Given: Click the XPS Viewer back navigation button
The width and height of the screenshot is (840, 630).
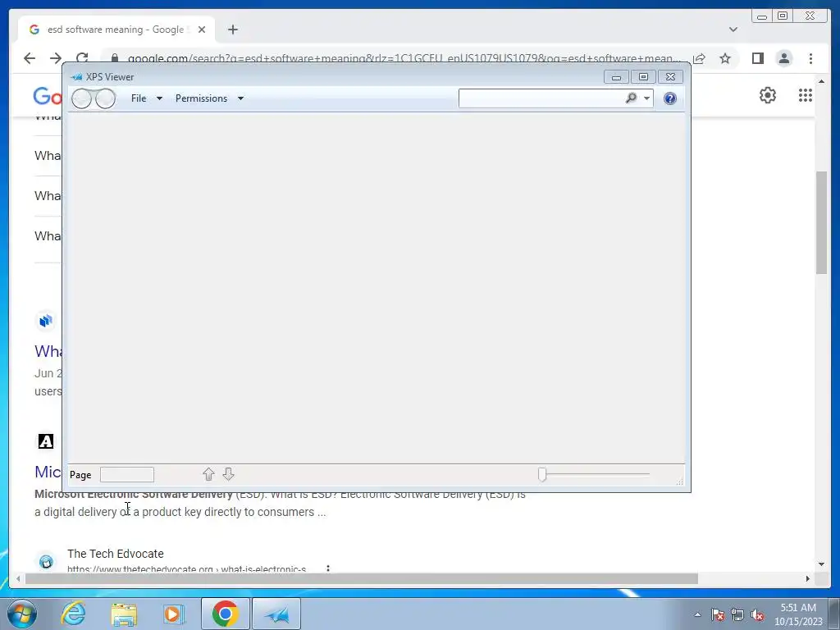Looking at the screenshot, I should click(x=81, y=98).
